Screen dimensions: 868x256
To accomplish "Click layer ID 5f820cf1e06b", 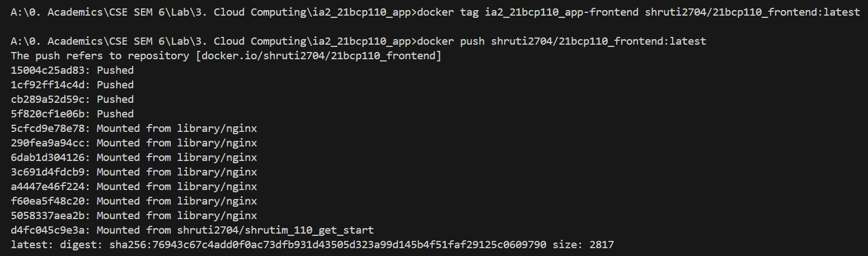I will 50,114.
